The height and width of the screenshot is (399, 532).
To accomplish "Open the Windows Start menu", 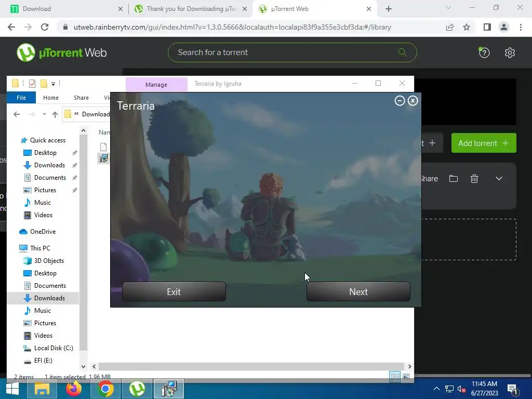I will click(12, 389).
